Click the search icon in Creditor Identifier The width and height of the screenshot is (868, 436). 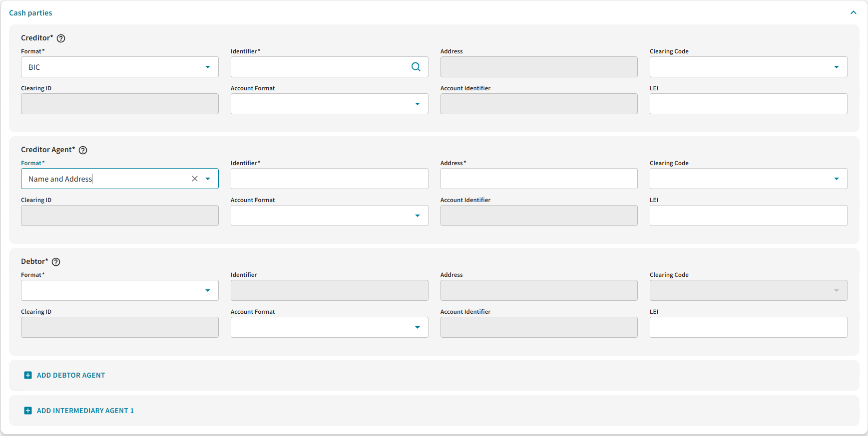416,67
